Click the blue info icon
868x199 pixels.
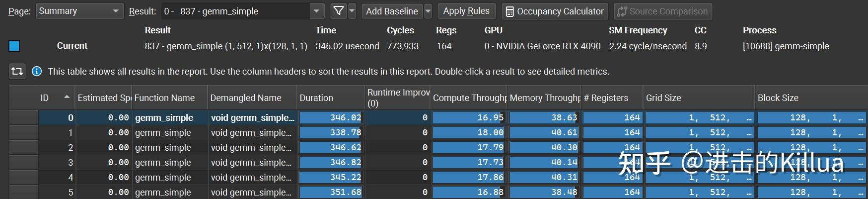tap(37, 71)
